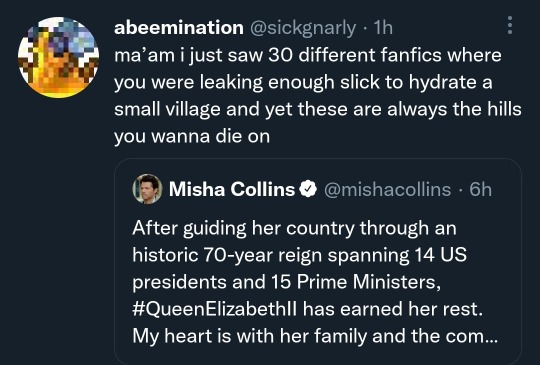Open quoted tweet via 'After guiding her country' line
The width and height of the screenshot is (540, 365).
[294, 228]
